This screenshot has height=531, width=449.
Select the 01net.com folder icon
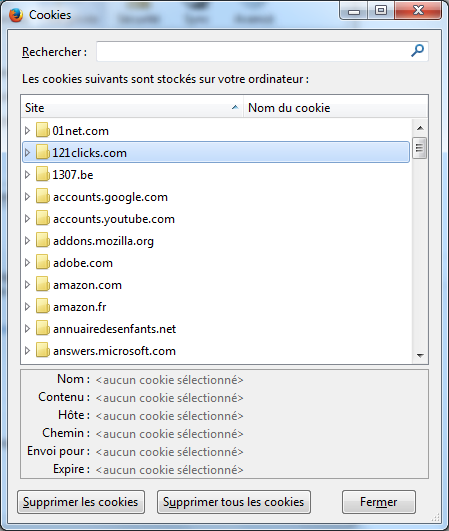(43, 130)
